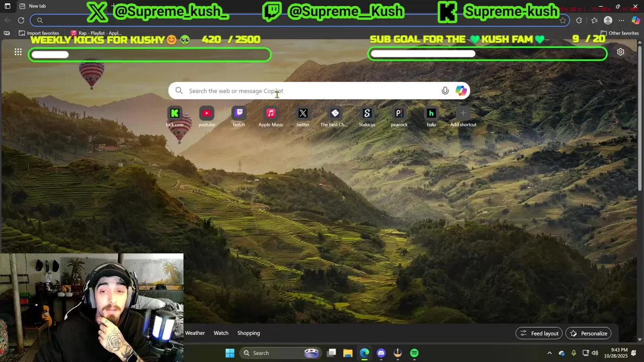Open the browser Extensions icon
This screenshot has width=644, height=362.
(x=579, y=20)
